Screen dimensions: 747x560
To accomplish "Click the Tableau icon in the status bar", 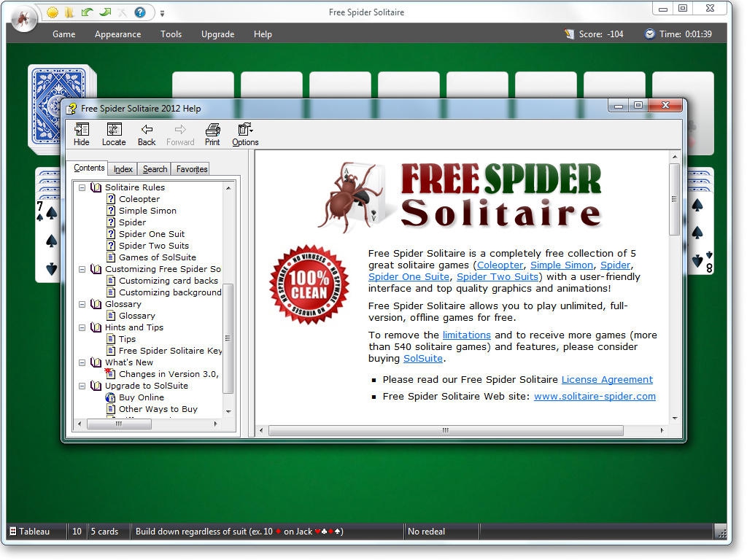I will [13, 532].
